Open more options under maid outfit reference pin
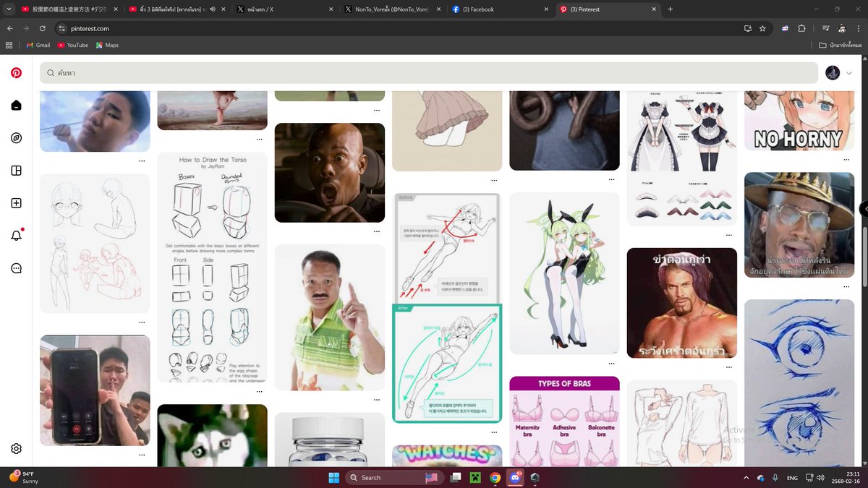The height and width of the screenshot is (488, 868). click(729, 236)
